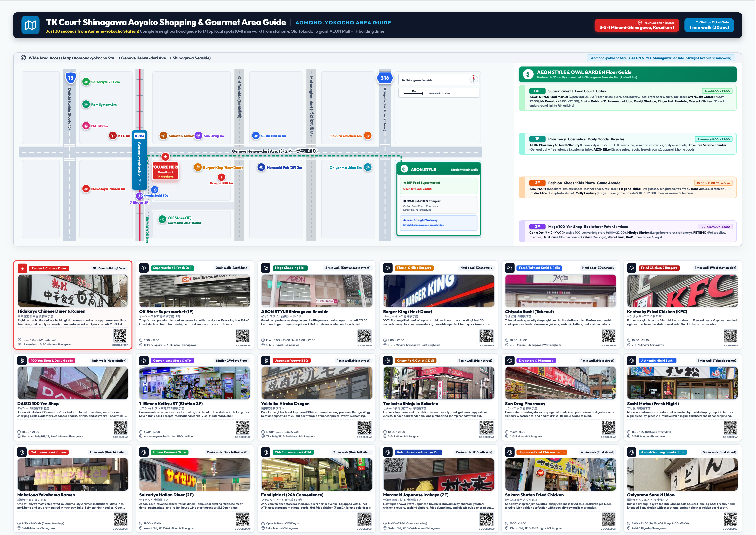
Task: Click the Flame-Grilled Burgers category tag
Action: [414, 268]
